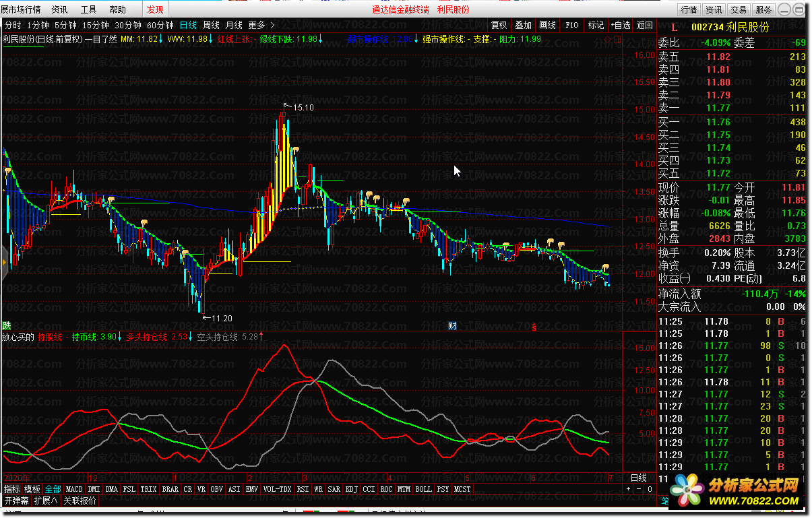Click the 关联报价 button
This screenshot has width=812, height=518.
[80, 501]
